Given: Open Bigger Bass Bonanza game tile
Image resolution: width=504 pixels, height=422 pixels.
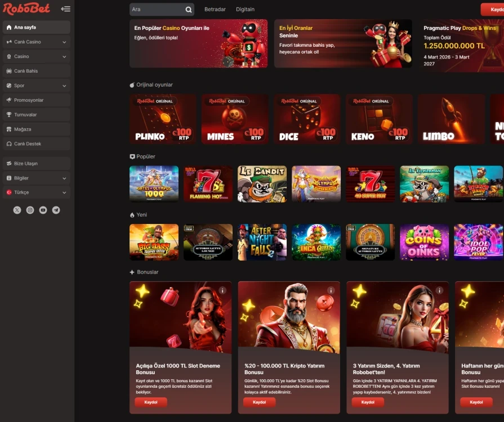Looking at the screenshot, I should (478, 184).
